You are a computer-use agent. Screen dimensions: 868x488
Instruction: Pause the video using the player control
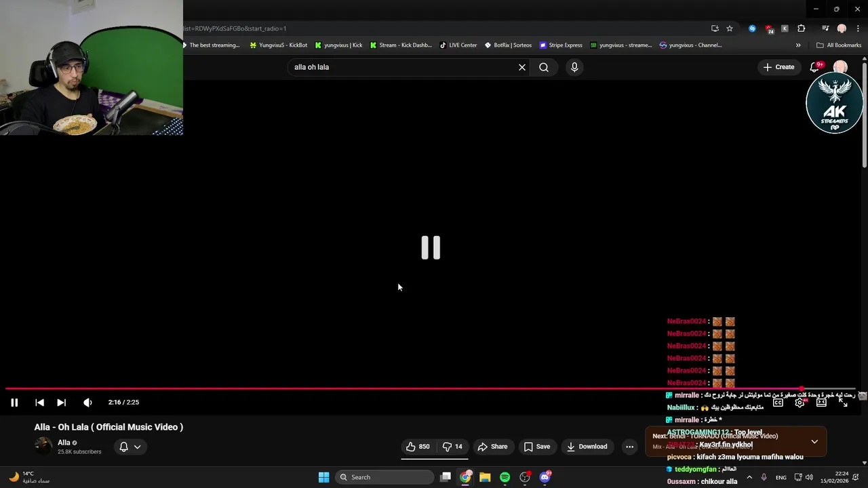(14, 403)
